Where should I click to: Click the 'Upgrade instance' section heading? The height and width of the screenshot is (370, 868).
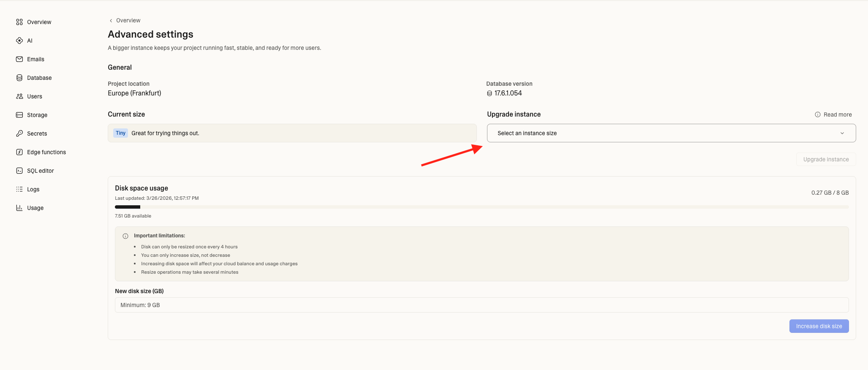tap(514, 114)
